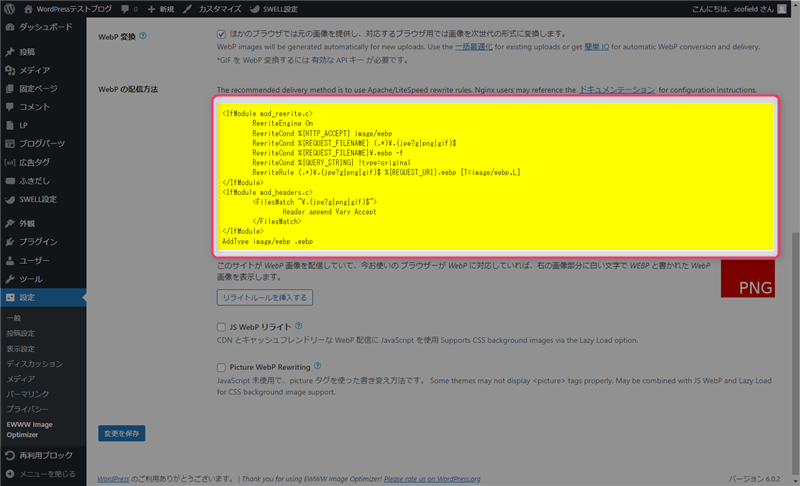Image resolution: width=800 pixels, height=486 pixels.
Task: Open the 広告タグ icon in sidebar
Action: pos(10,162)
